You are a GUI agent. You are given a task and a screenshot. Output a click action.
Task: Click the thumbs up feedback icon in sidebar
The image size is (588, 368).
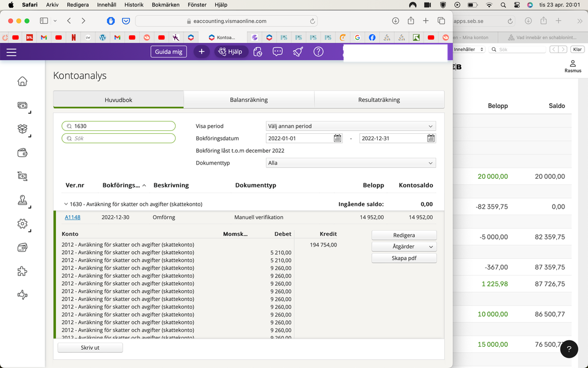(x=22, y=294)
